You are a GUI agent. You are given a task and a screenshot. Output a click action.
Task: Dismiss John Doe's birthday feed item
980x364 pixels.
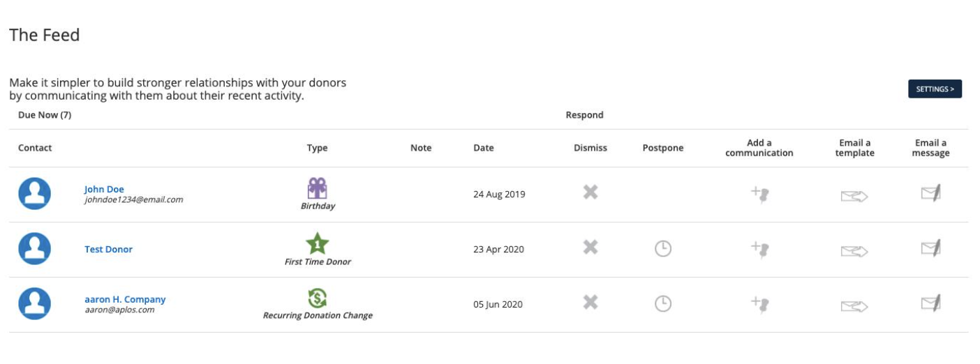click(591, 192)
